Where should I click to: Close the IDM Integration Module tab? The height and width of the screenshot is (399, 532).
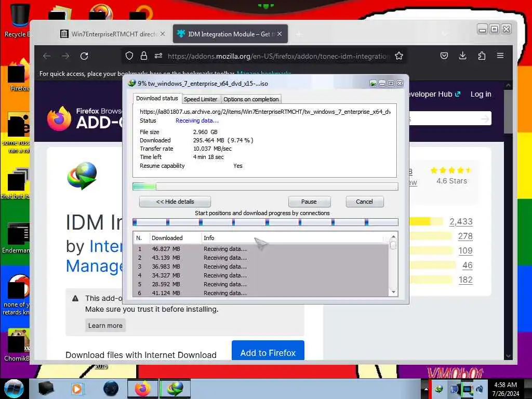(x=280, y=34)
